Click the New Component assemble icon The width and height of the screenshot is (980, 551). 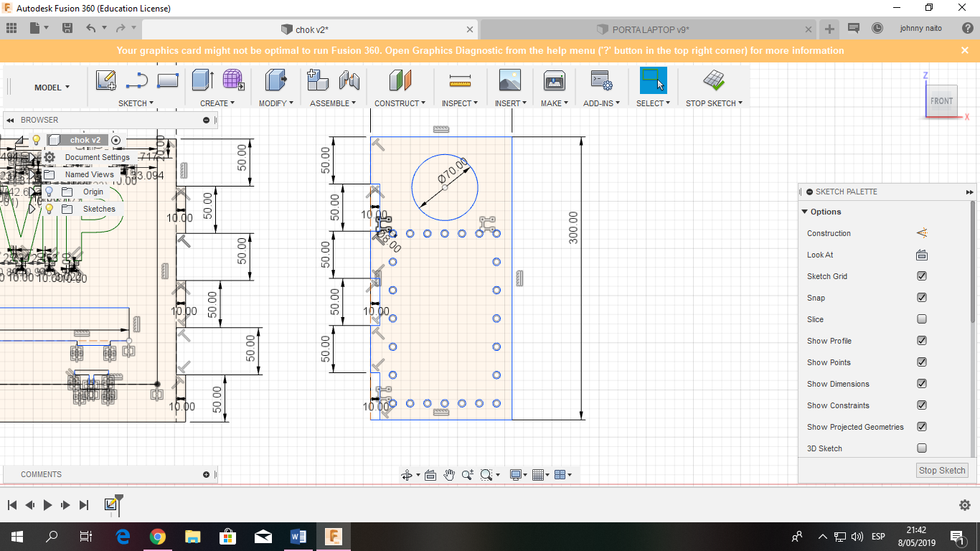[x=318, y=80]
